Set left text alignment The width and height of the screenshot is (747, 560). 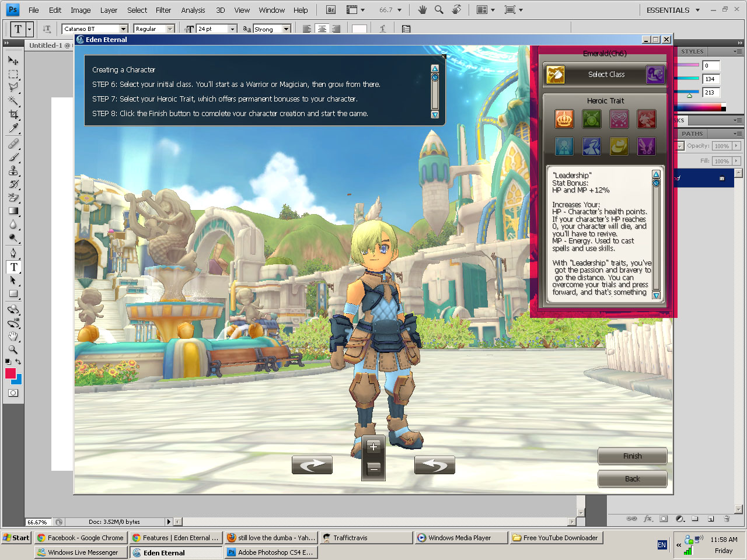[x=306, y=29]
